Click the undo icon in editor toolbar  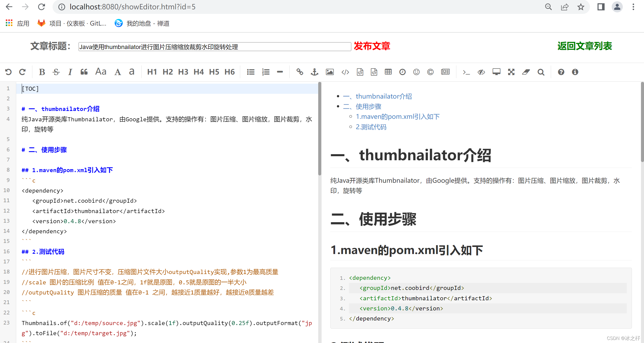pos(8,72)
